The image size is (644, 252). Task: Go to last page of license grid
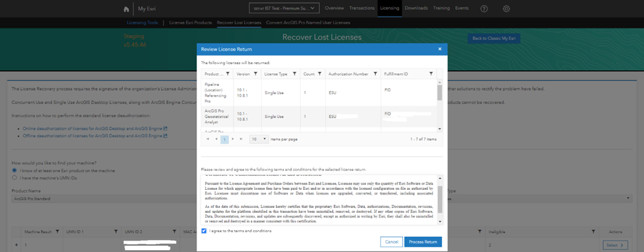pyautogui.click(x=241, y=139)
